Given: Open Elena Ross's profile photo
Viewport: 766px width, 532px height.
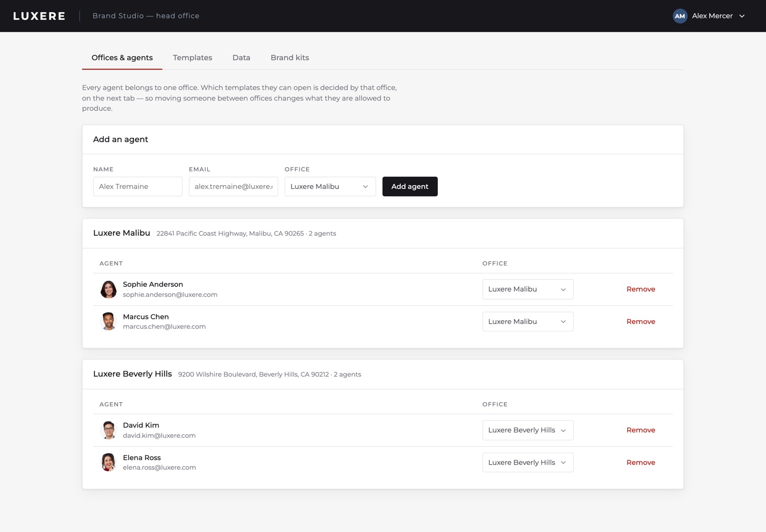Looking at the screenshot, I should point(109,462).
